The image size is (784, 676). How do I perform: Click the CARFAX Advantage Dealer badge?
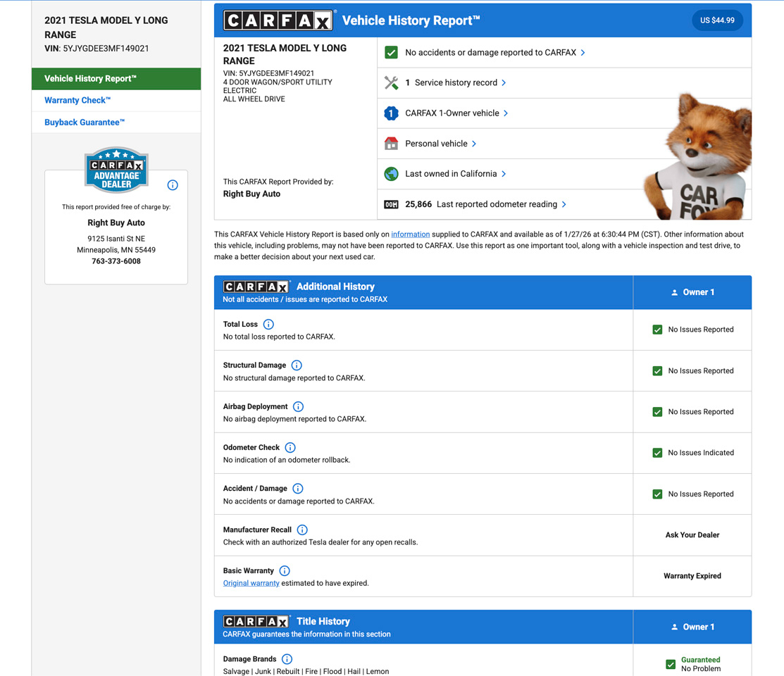(x=116, y=170)
